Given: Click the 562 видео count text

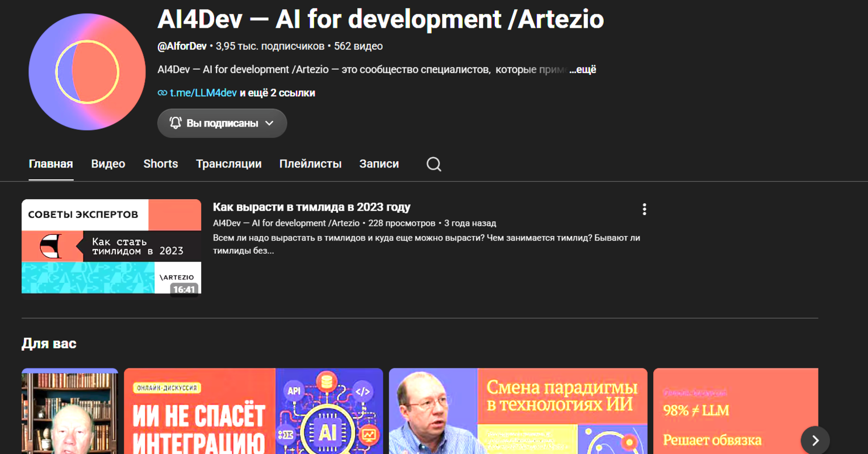Looking at the screenshot, I should 358,47.
